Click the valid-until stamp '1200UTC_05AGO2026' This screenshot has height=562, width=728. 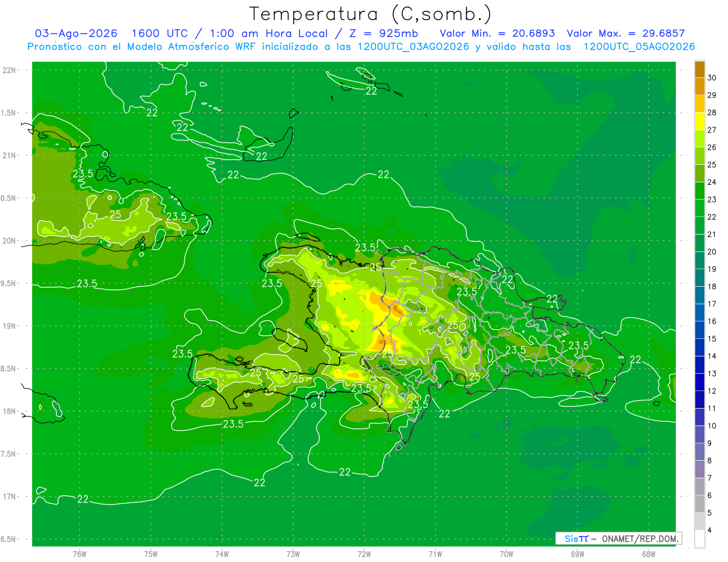tap(638, 47)
